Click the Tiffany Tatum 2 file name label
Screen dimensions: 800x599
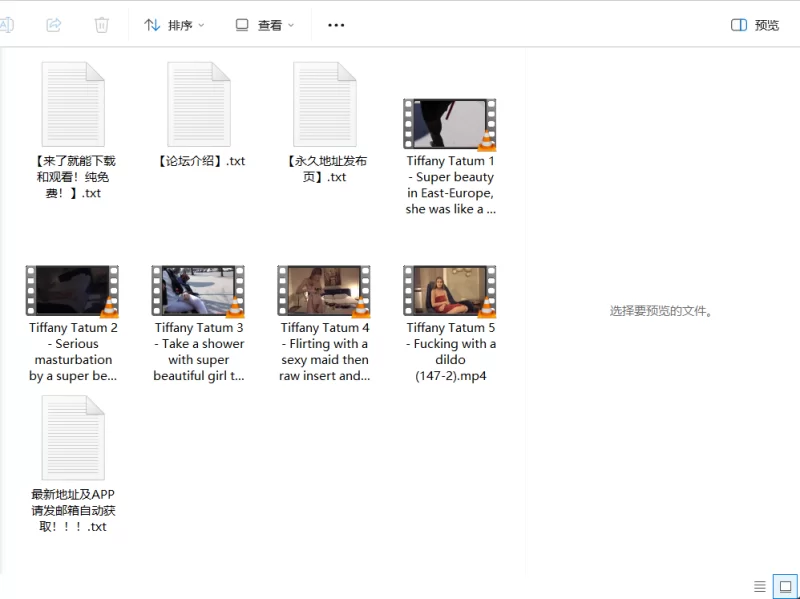(73, 352)
